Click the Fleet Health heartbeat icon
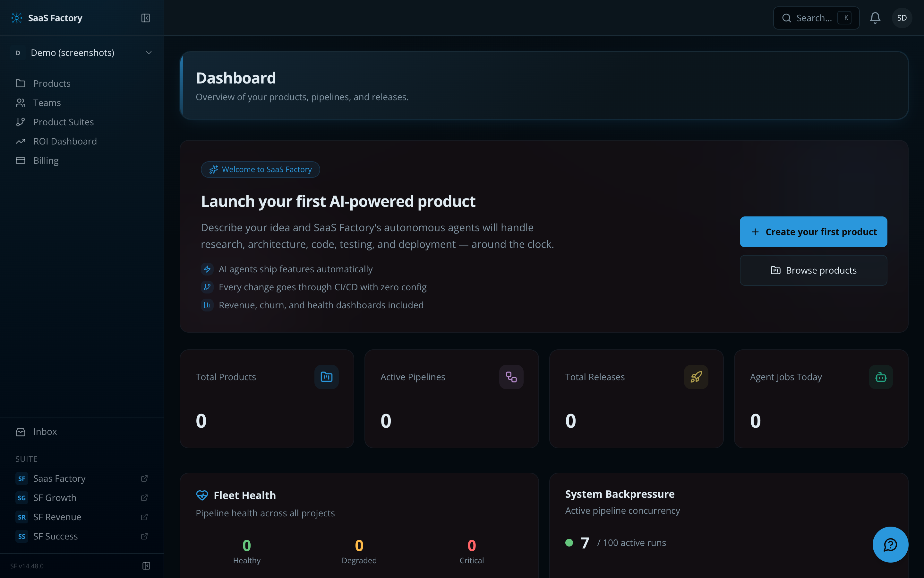The width and height of the screenshot is (924, 578). pyautogui.click(x=202, y=495)
